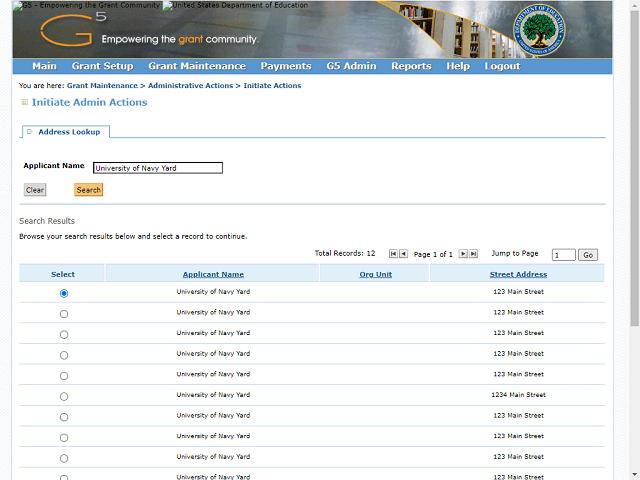Select the seventh row radio button
The width and height of the screenshot is (640, 480).
64,417
